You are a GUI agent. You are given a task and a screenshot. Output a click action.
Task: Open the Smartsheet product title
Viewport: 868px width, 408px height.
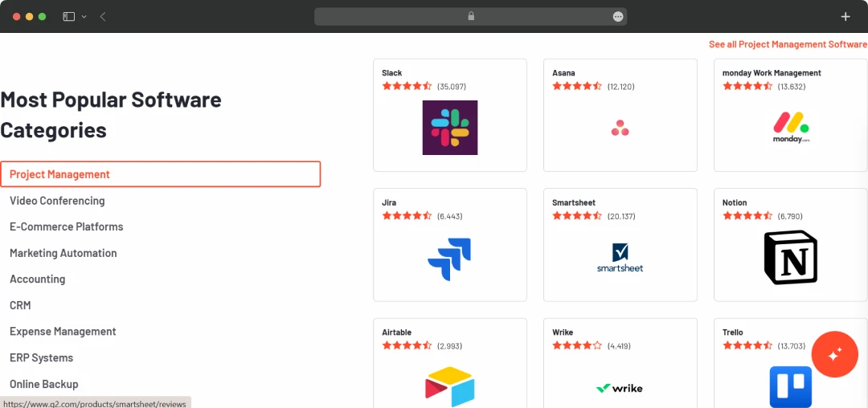pyautogui.click(x=574, y=203)
